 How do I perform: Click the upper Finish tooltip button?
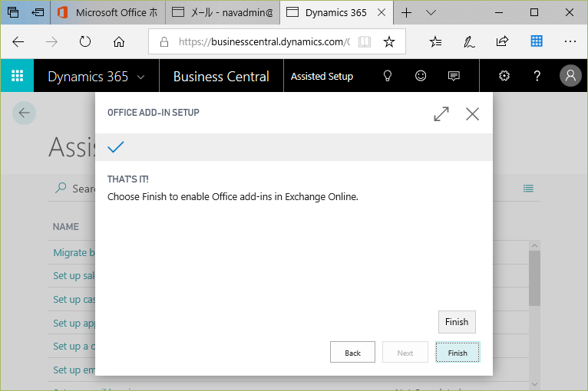click(457, 322)
